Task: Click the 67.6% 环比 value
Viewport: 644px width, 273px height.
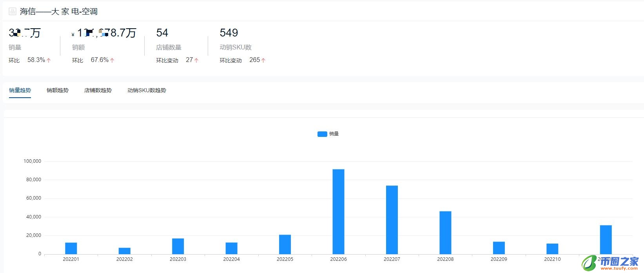Action: point(100,60)
